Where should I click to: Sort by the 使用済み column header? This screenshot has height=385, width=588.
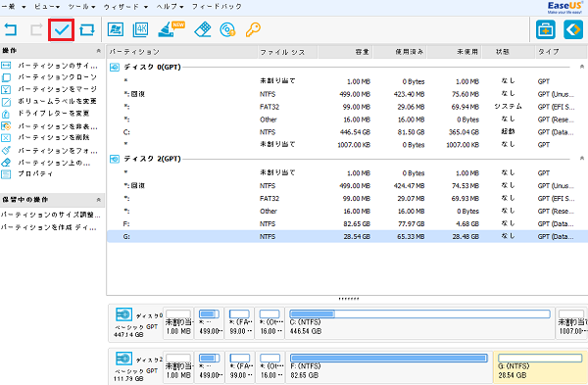(400, 52)
